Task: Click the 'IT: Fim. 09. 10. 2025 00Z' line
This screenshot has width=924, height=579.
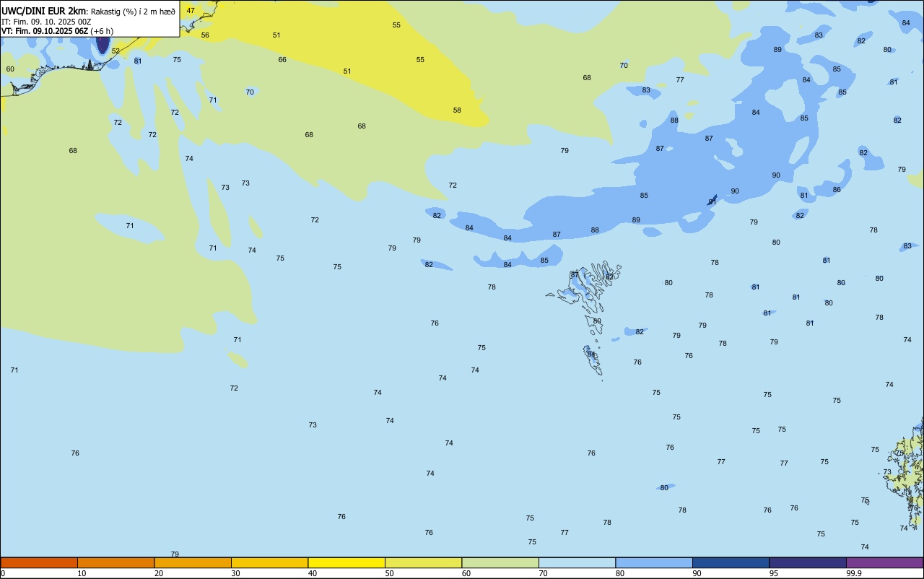Action: tap(46, 22)
